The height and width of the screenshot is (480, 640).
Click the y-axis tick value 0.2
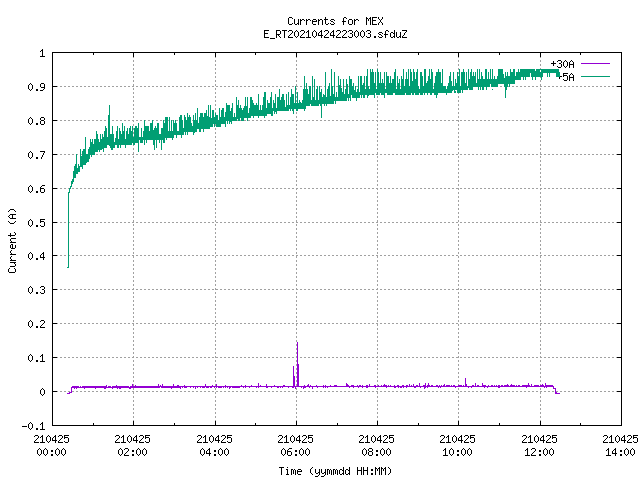pos(37,324)
